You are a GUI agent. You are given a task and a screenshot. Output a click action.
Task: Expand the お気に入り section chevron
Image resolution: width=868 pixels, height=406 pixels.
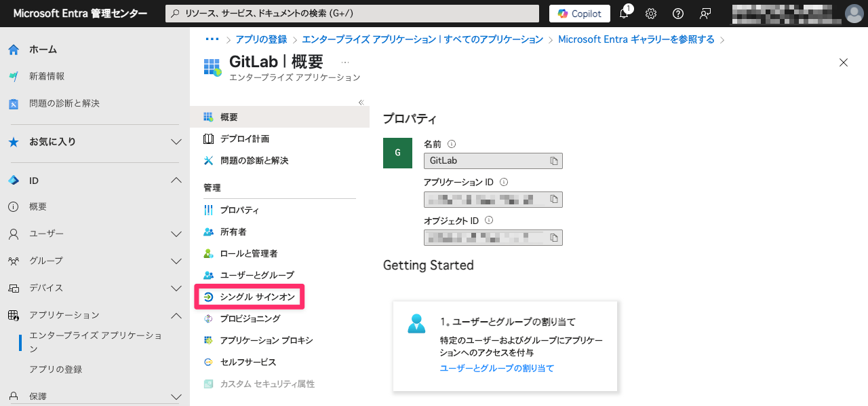[176, 142]
